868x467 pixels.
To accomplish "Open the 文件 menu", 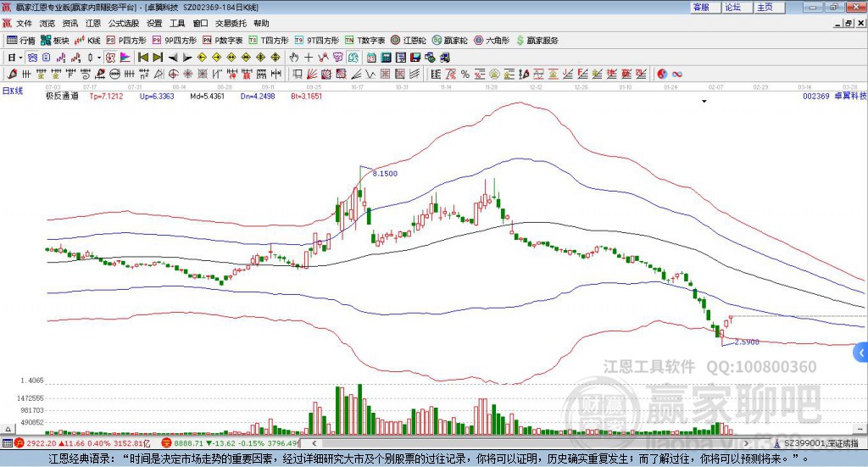I will coord(24,23).
